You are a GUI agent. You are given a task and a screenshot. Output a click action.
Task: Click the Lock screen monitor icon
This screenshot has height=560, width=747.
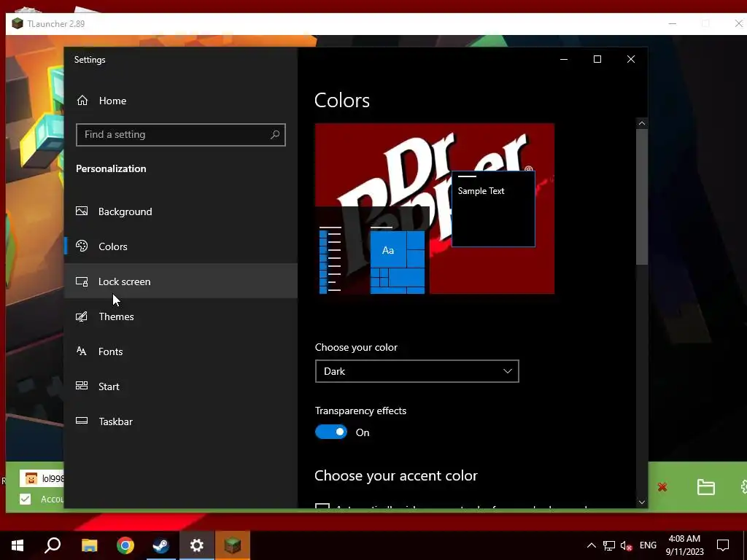pyautogui.click(x=82, y=281)
